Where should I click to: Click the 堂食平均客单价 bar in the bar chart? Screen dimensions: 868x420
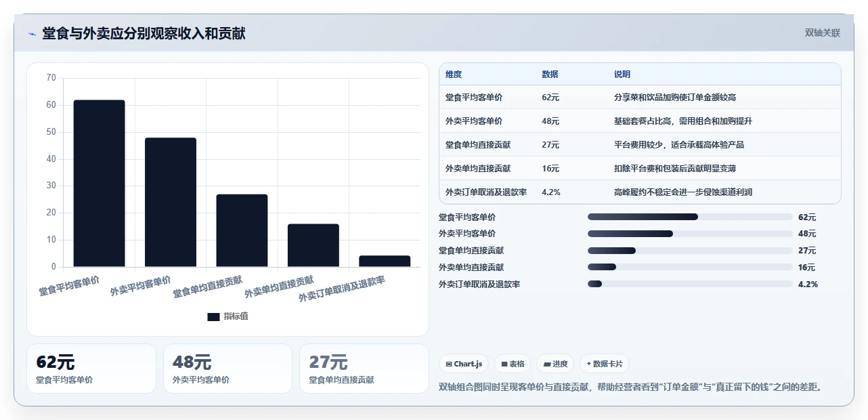[100, 184]
